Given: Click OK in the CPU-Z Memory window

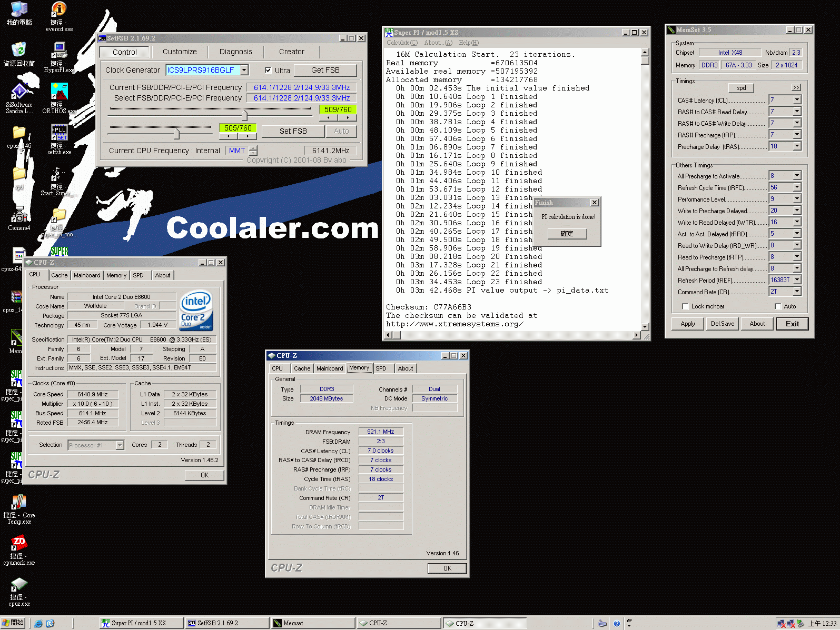Looking at the screenshot, I should click(447, 568).
